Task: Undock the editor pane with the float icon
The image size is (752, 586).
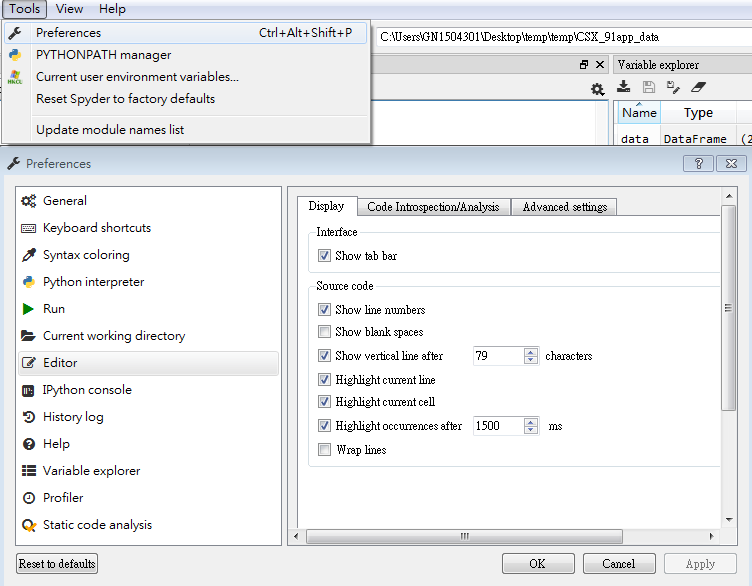Action: click(584, 65)
